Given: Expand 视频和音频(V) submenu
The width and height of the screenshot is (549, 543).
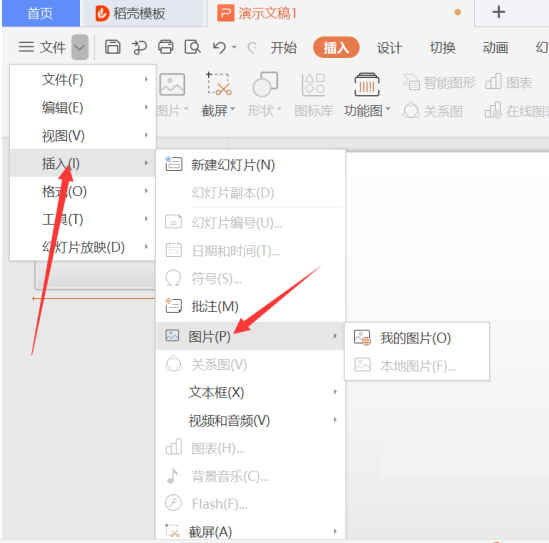Looking at the screenshot, I should click(251, 420).
